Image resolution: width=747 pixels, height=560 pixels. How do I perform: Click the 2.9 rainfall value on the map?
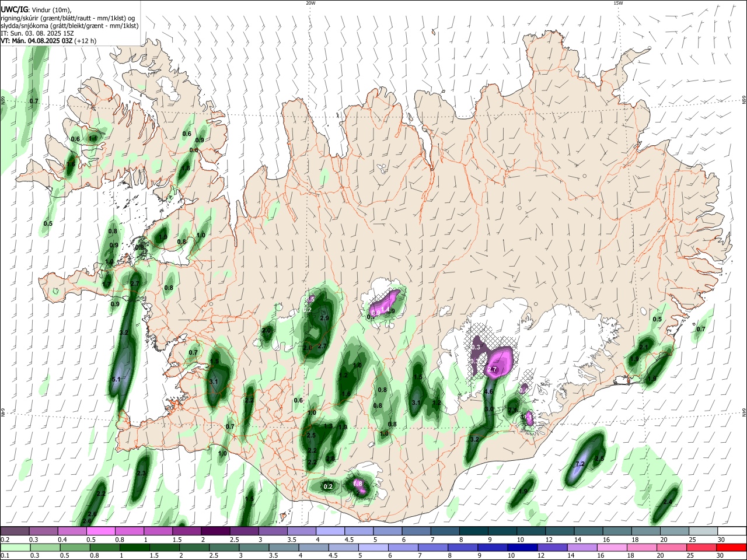coord(324,318)
